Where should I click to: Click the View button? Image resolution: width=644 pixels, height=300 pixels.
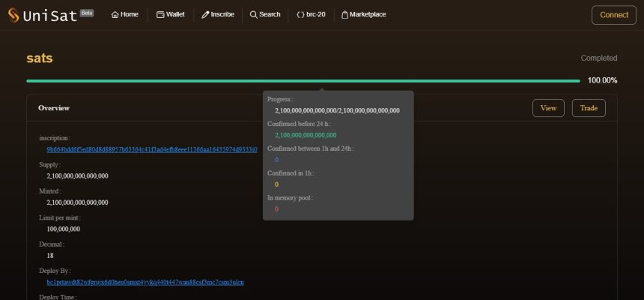[548, 108]
